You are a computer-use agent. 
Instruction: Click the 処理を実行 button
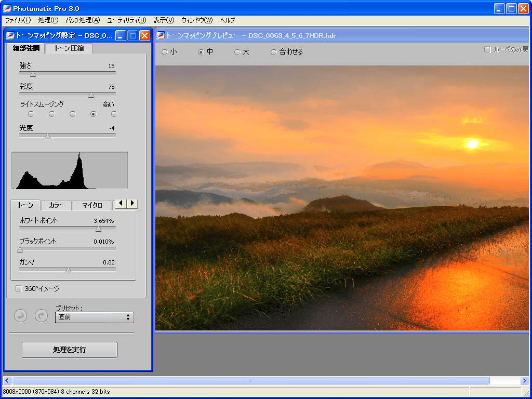coord(70,350)
